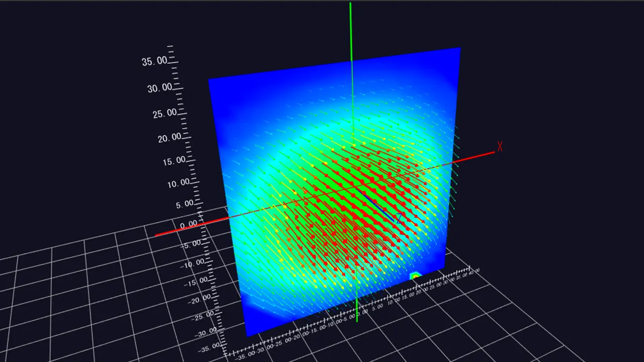The height and width of the screenshot is (362, 644).
Task: Select the -25.00 vertical axis tick label
Action: (203, 315)
